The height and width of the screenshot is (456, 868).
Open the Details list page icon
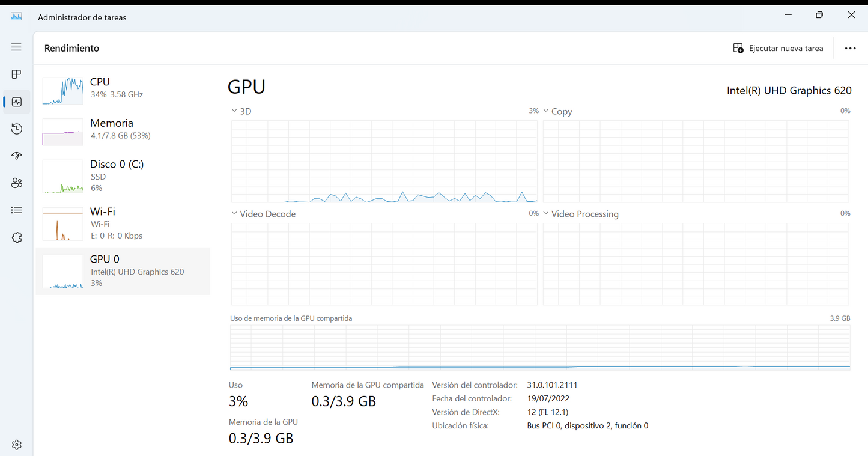point(16,210)
